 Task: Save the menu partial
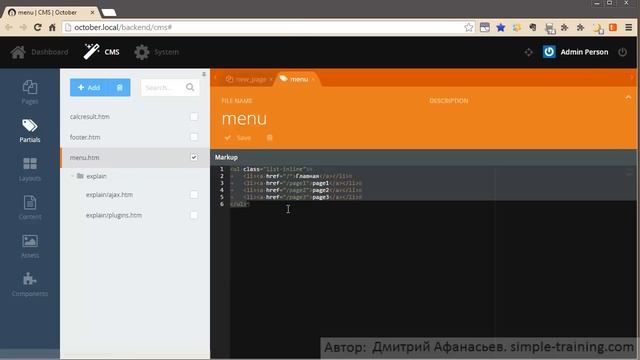point(238,138)
